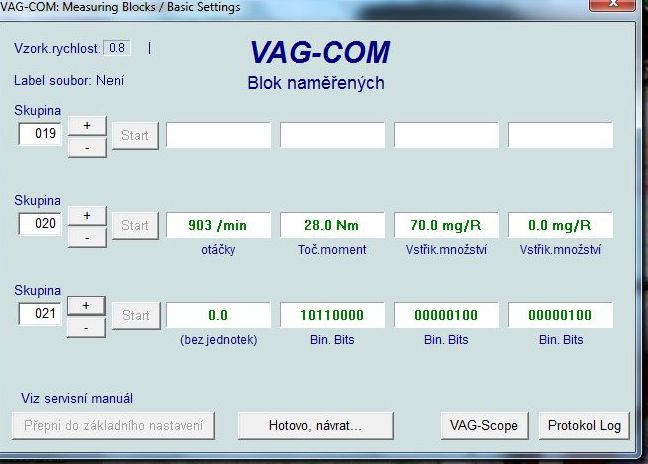The image size is (648, 464).
Task: Click the Start button for group 019
Action: 135,136
